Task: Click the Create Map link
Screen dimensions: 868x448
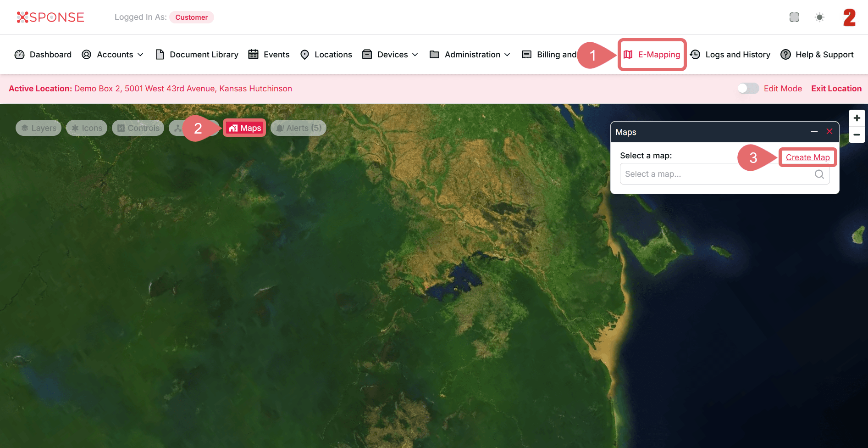Action: (x=807, y=157)
